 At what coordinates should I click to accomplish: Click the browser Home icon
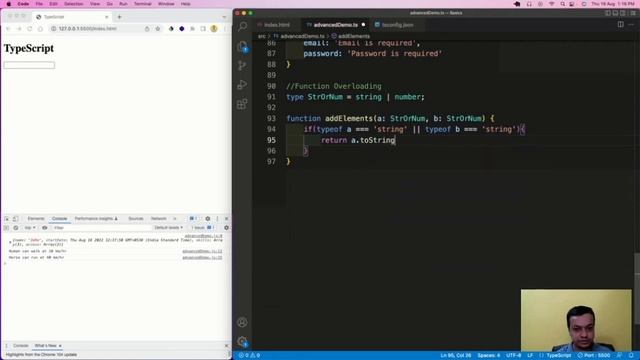point(40,29)
